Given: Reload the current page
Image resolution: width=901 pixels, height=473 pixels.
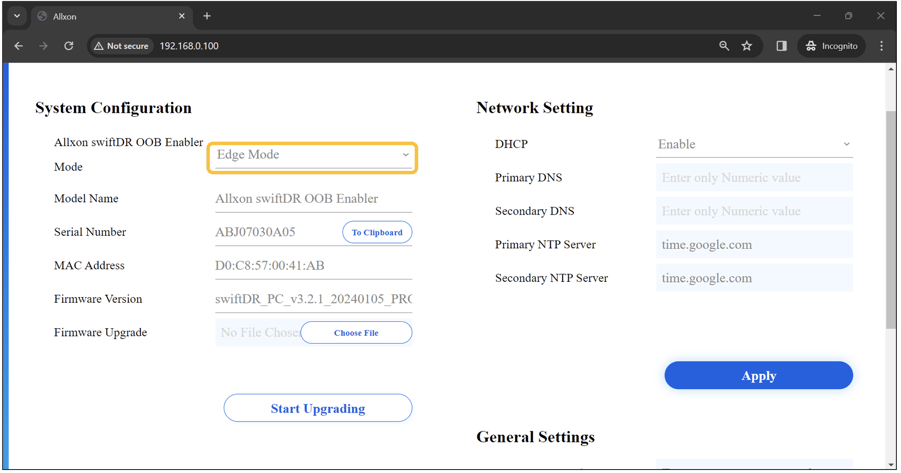Looking at the screenshot, I should 68,46.
